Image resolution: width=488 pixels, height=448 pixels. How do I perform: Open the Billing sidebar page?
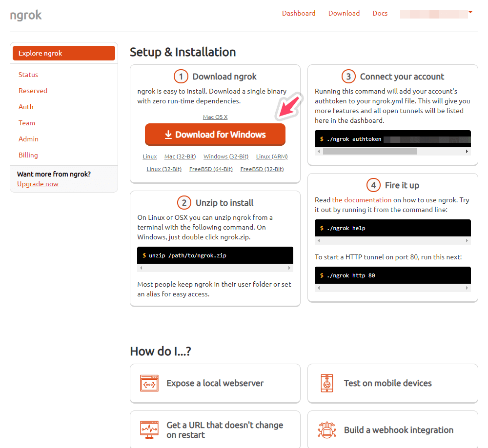click(28, 155)
